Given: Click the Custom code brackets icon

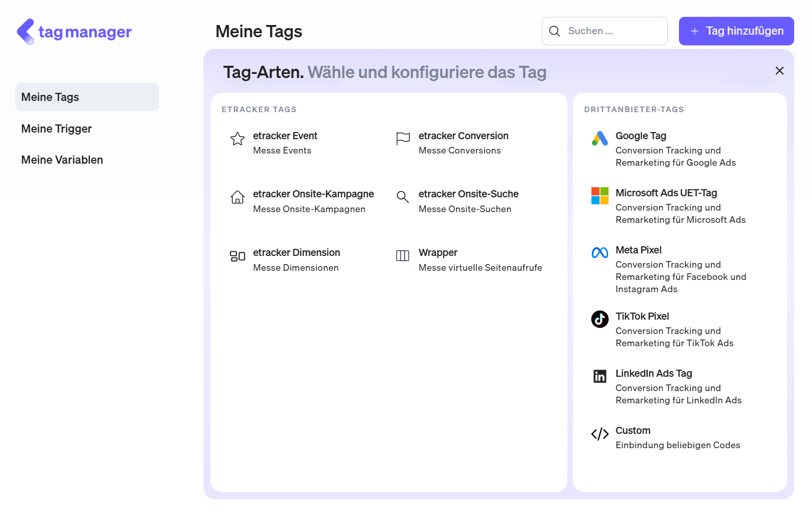Looking at the screenshot, I should (599, 434).
